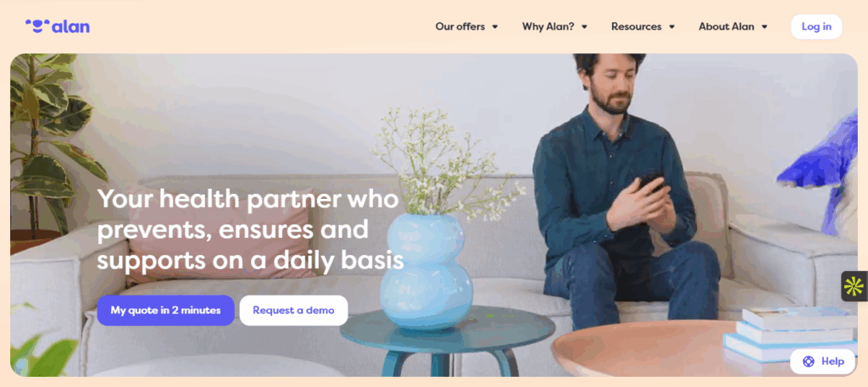Select the Request a demo button
The image size is (868, 387).
(293, 310)
